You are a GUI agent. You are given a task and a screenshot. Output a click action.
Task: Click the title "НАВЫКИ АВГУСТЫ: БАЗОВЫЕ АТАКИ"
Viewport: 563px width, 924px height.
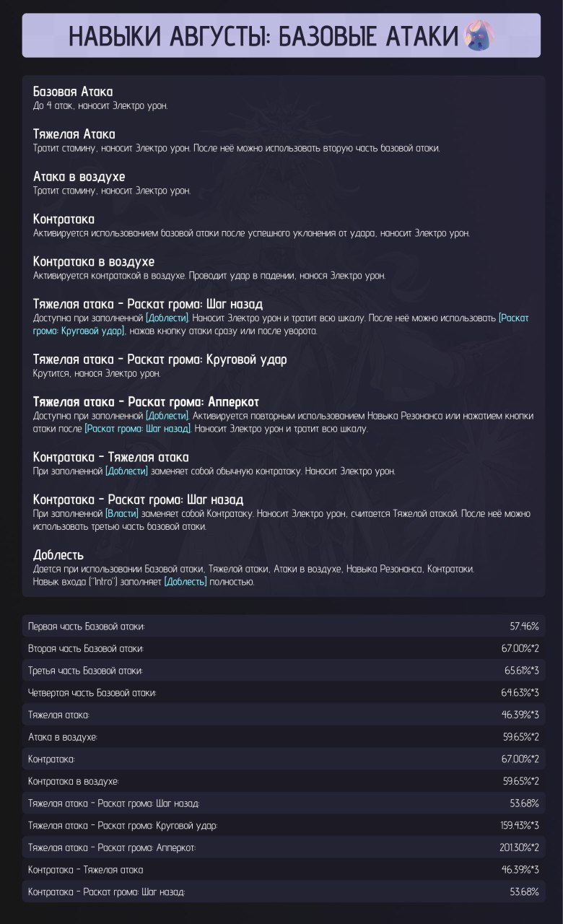[x=264, y=36]
